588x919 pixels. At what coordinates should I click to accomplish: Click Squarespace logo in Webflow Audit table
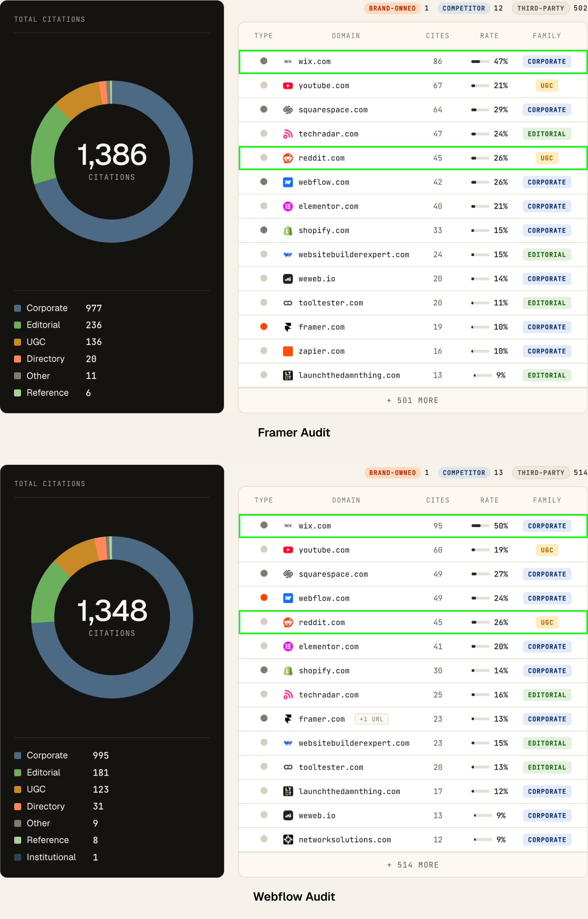[288, 574]
